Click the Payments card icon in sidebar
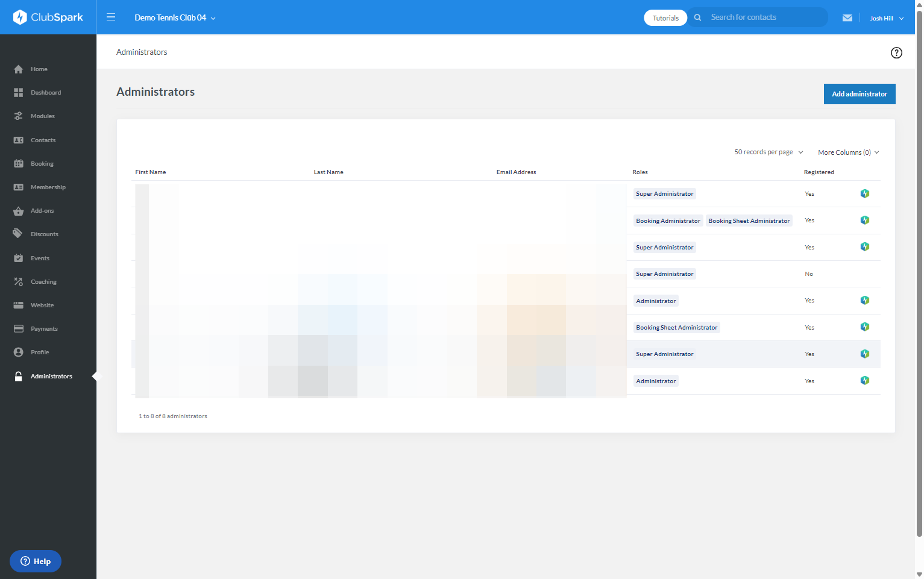The width and height of the screenshot is (924, 579). [x=19, y=329]
